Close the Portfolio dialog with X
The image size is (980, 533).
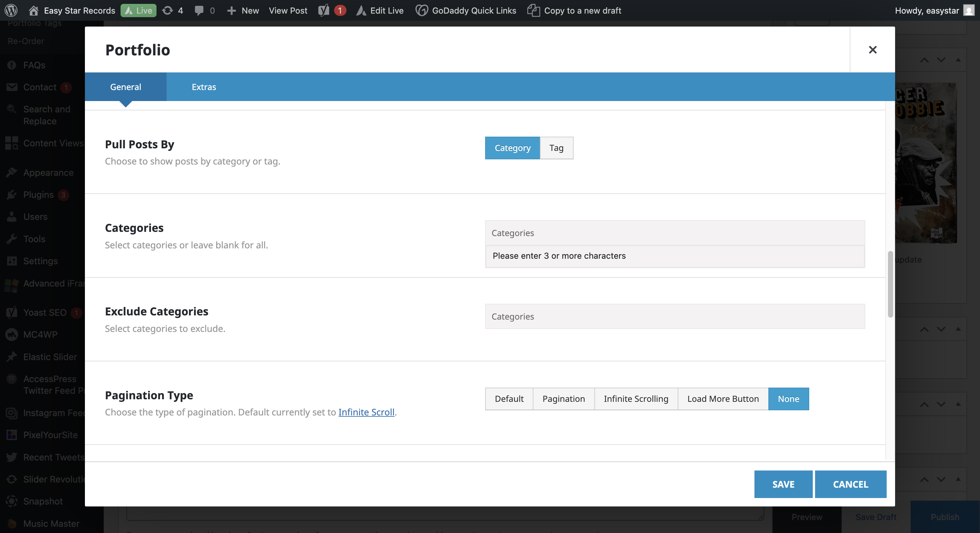point(872,50)
